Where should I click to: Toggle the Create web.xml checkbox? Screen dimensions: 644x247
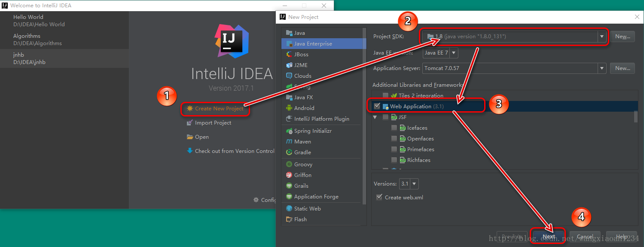pyautogui.click(x=379, y=197)
